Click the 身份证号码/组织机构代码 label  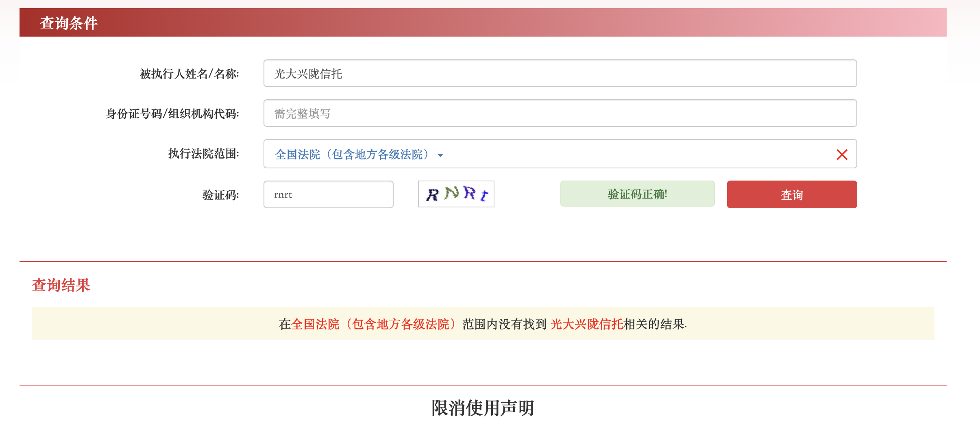click(x=172, y=114)
